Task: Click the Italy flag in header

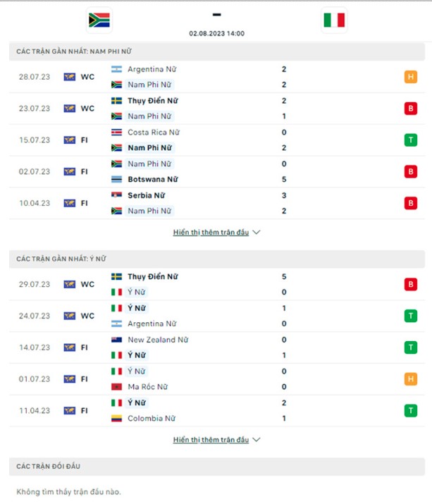Action: (334, 20)
